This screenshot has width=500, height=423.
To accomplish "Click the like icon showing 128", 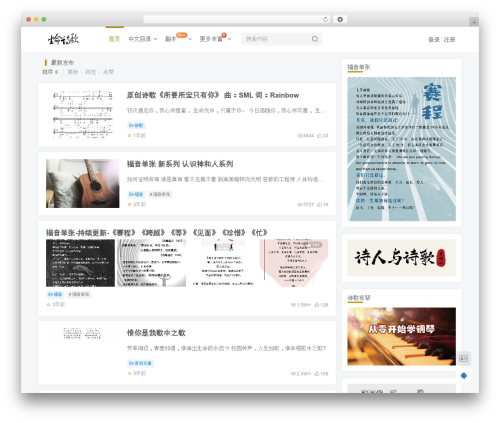I will point(317,305).
